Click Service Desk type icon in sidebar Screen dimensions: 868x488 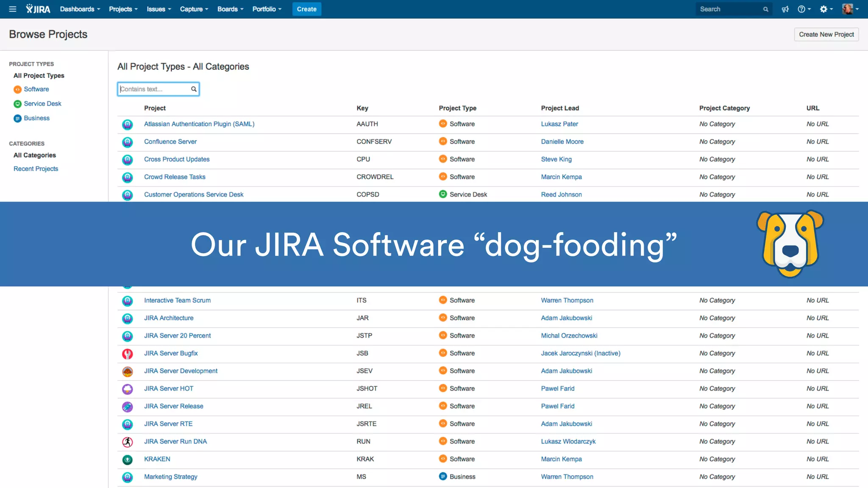point(17,104)
